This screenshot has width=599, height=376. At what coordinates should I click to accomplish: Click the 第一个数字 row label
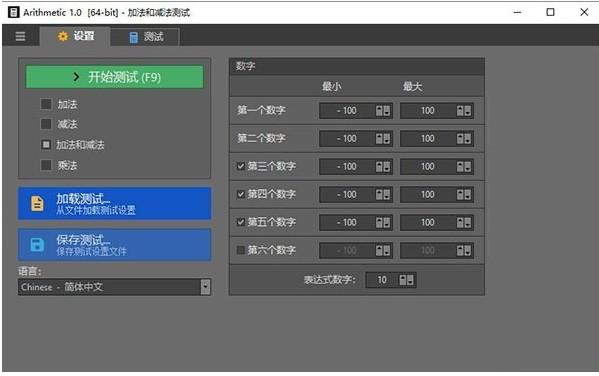point(261,110)
